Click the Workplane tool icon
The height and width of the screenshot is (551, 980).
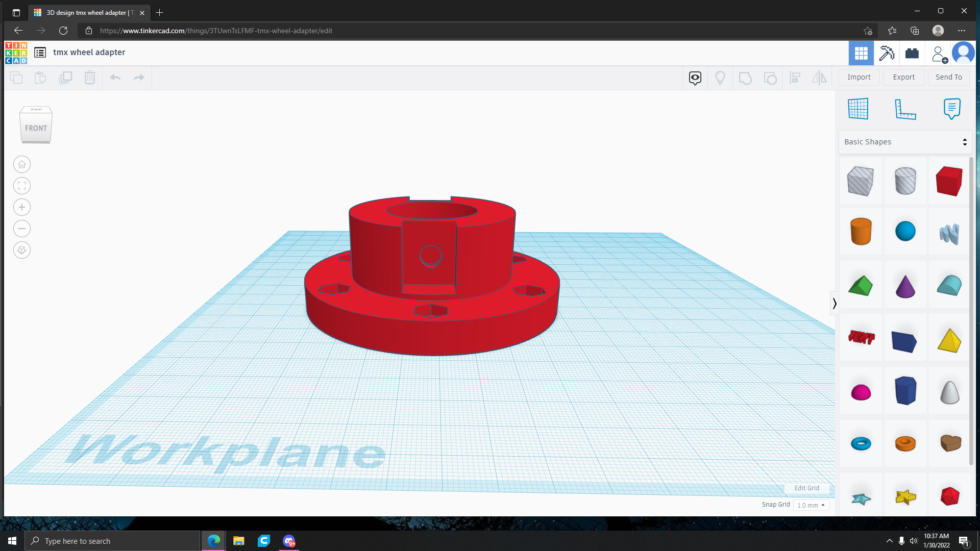858,109
